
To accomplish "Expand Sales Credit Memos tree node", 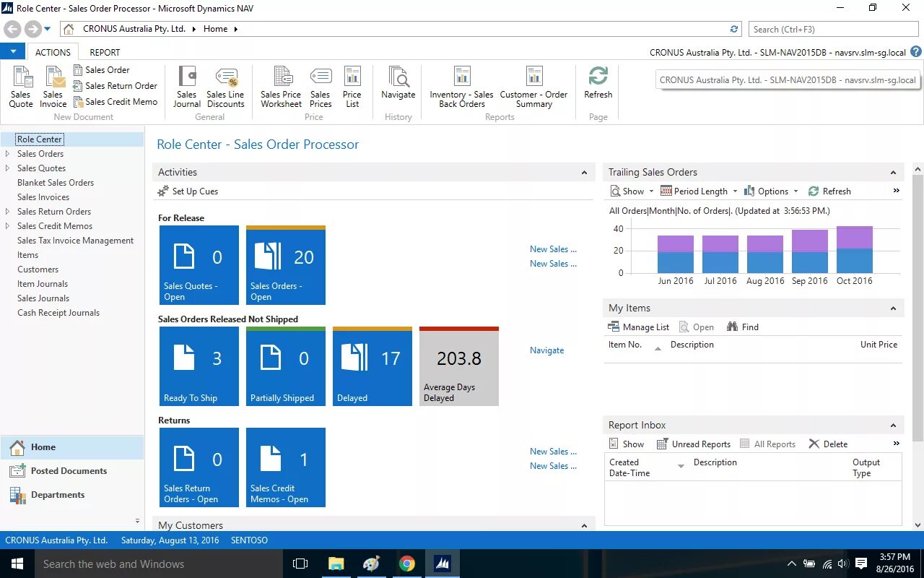I will pos(7,226).
